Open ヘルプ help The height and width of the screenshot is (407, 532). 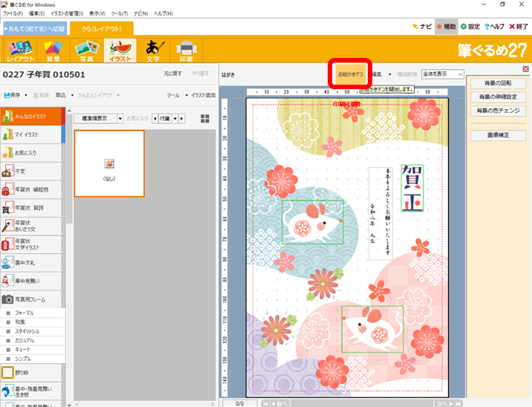pyautogui.click(x=494, y=27)
